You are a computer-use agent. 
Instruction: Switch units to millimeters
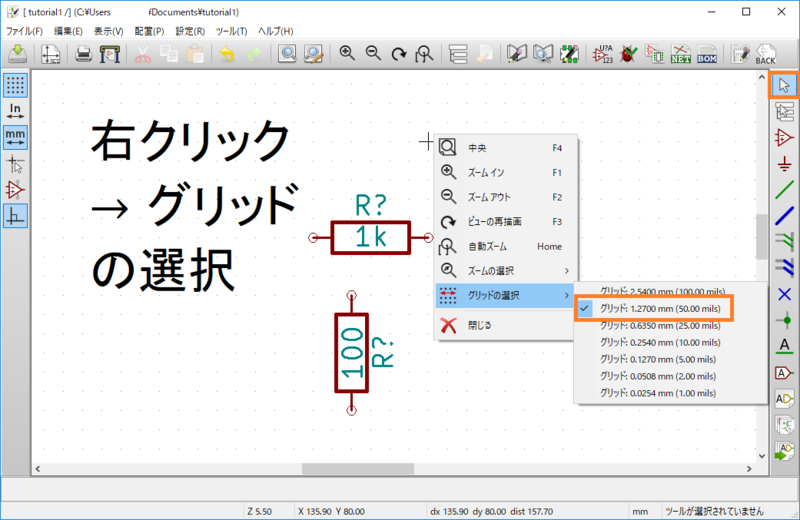click(x=15, y=137)
